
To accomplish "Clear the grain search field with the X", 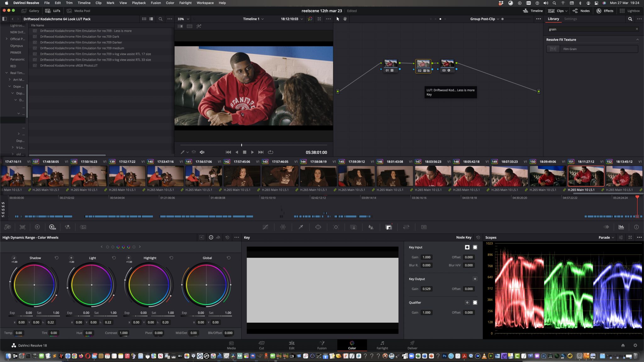I will point(637,29).
